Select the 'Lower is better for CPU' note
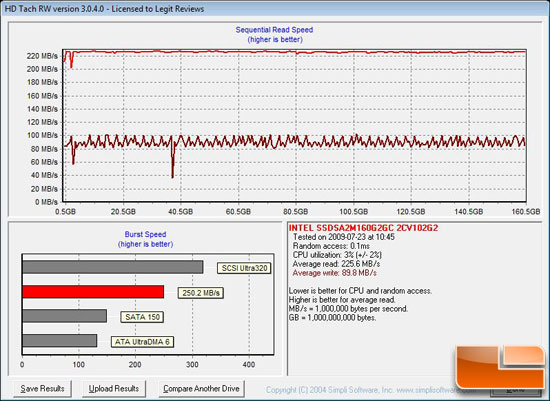 [360, 291]
